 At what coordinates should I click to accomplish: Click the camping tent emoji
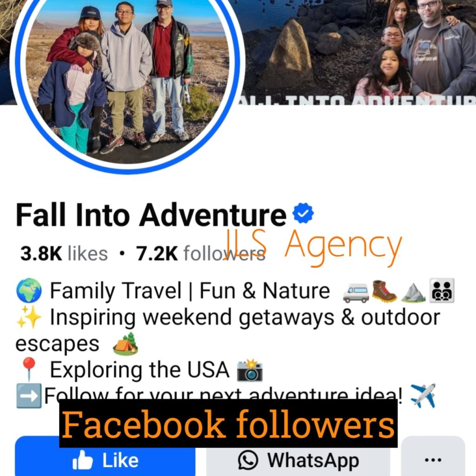point(126,344)
